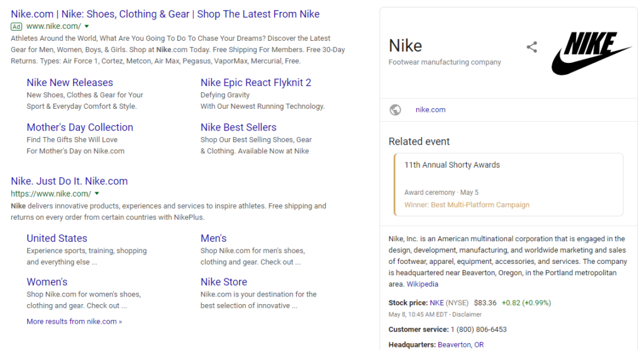This screenshot has width=644, height=350.
Task: Open the Wikipedia source link
Action: (x=422, y=284)
